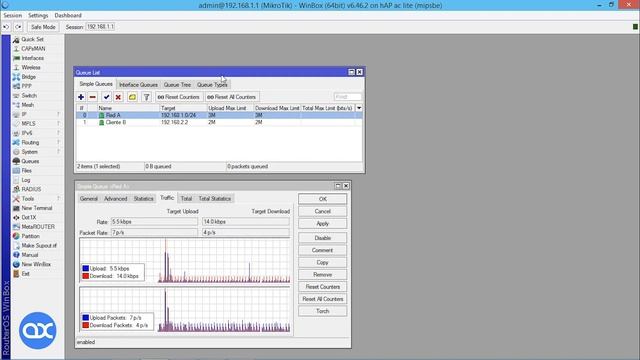Click the Comment button in dialog
640x360 pixels.
pyautogui.click(x=322, y=250)
